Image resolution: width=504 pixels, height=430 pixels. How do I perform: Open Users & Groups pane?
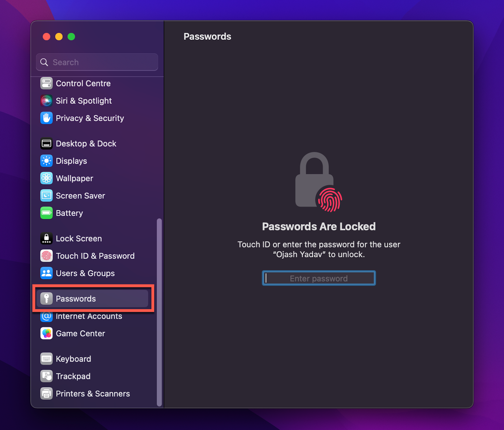(92, 273)
